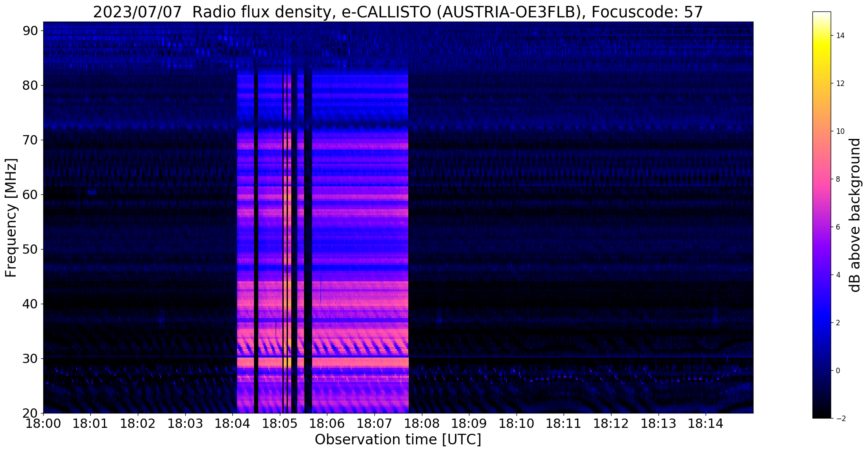Click the 18:12 time tick label
Viewport: 868px width, 452px height.
click(x=611, y=424)
